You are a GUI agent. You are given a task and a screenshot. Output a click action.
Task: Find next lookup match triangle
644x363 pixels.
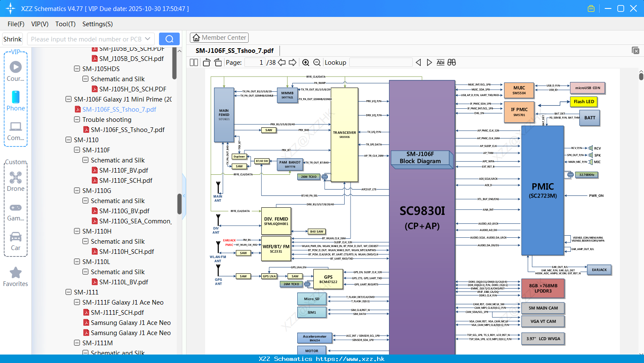tap(429, 63)
